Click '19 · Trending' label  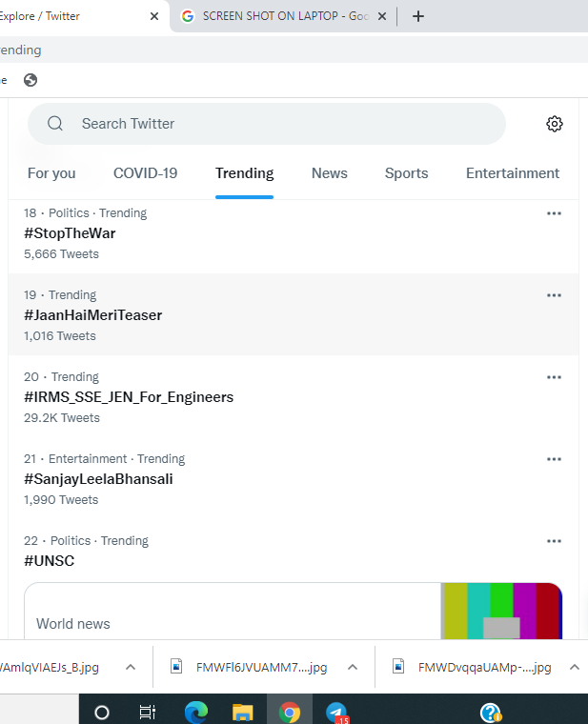[x=60, y=295]
